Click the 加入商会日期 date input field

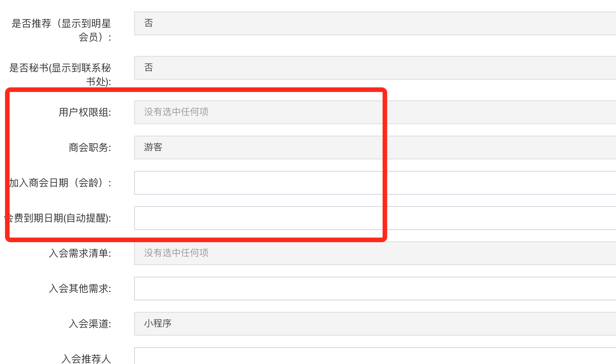(x=375, y=183)
